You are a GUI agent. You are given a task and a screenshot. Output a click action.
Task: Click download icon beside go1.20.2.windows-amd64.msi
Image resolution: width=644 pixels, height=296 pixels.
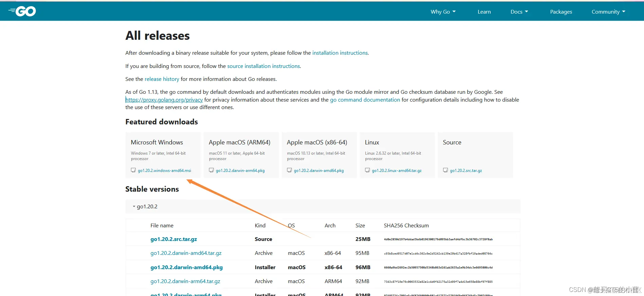tap(133, 170)
